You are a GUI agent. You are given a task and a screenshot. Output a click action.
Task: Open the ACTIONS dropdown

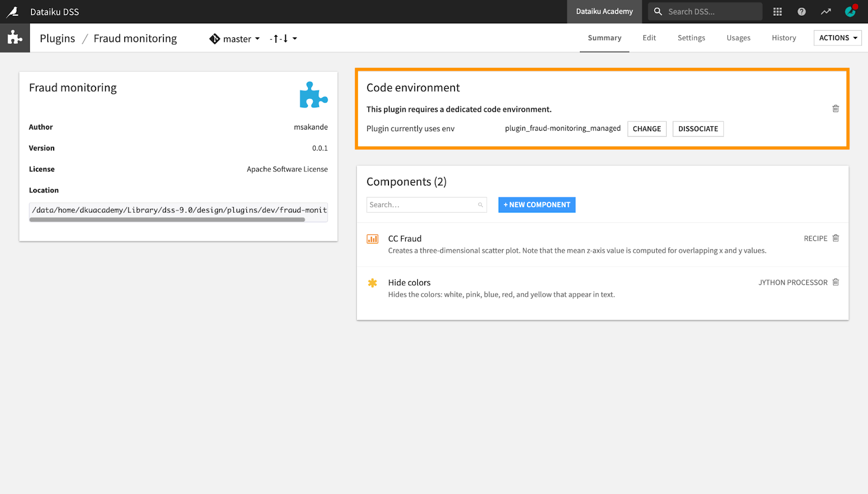pyautogui.click(x=838, y=37)
